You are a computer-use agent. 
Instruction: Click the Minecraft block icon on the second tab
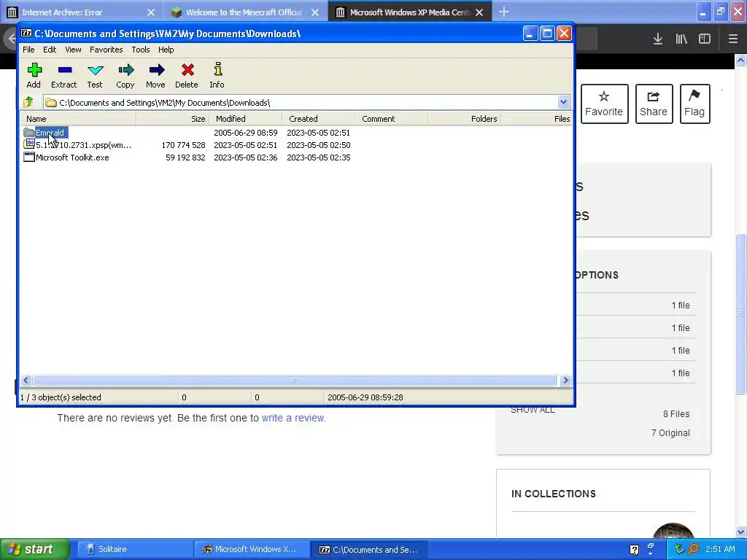[177, 12]
